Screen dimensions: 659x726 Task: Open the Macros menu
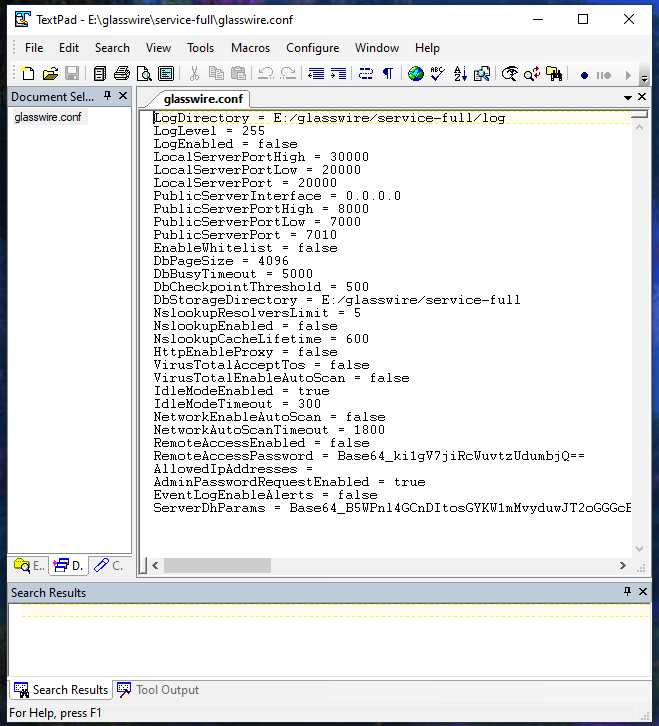(250, 47)
